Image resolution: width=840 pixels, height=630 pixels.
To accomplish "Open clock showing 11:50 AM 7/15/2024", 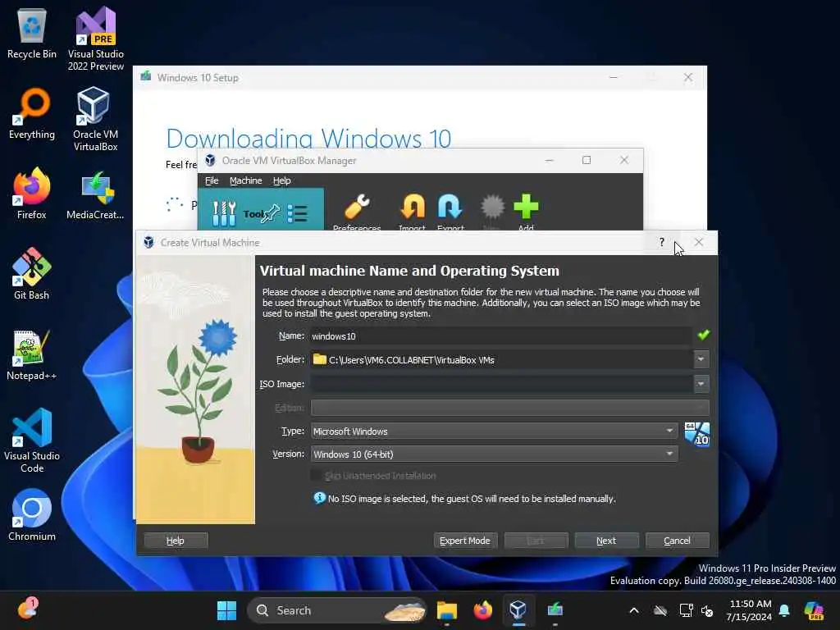I will click(750, 610).
